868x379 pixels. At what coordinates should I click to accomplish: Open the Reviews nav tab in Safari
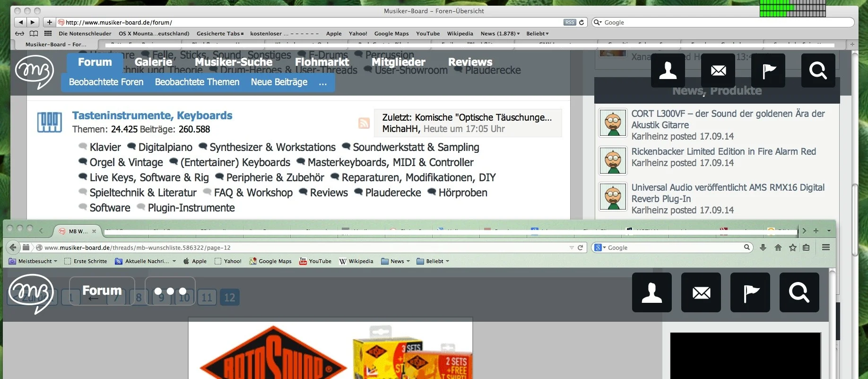click(x=470, y=62)
